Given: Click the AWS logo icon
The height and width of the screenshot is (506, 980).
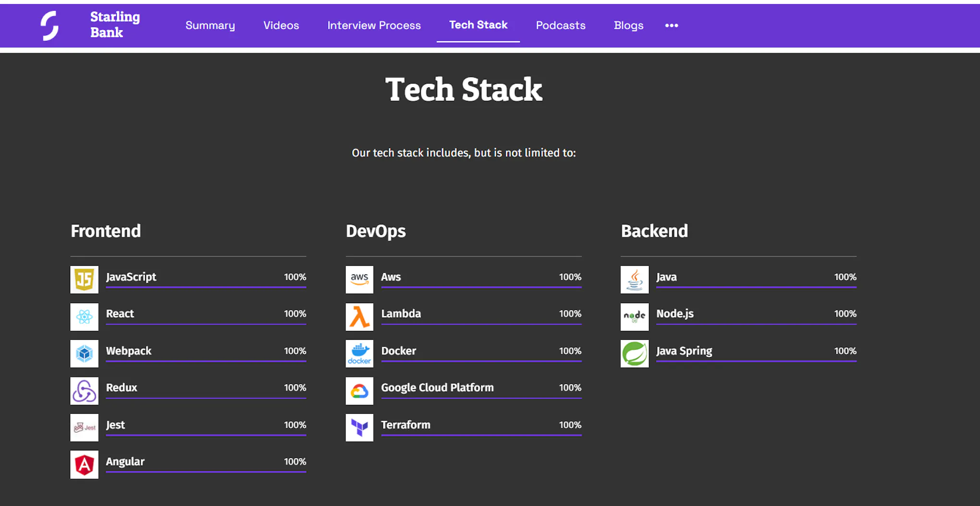Looking at the screenshot, I should (359, 279).
